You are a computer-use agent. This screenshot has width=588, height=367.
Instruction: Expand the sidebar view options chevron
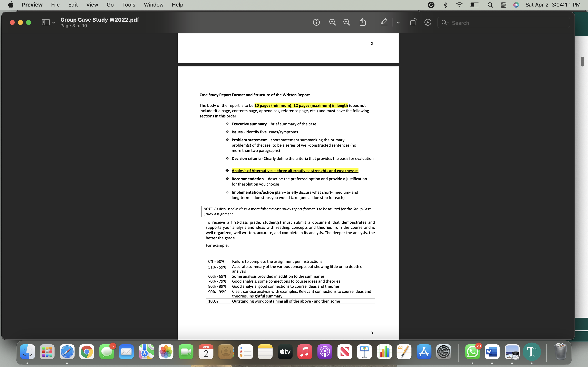pos(53,23)
